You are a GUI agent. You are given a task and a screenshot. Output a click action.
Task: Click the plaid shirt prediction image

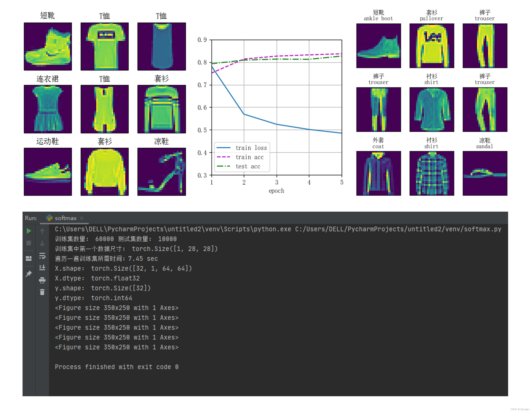click(x=432, y=173)
